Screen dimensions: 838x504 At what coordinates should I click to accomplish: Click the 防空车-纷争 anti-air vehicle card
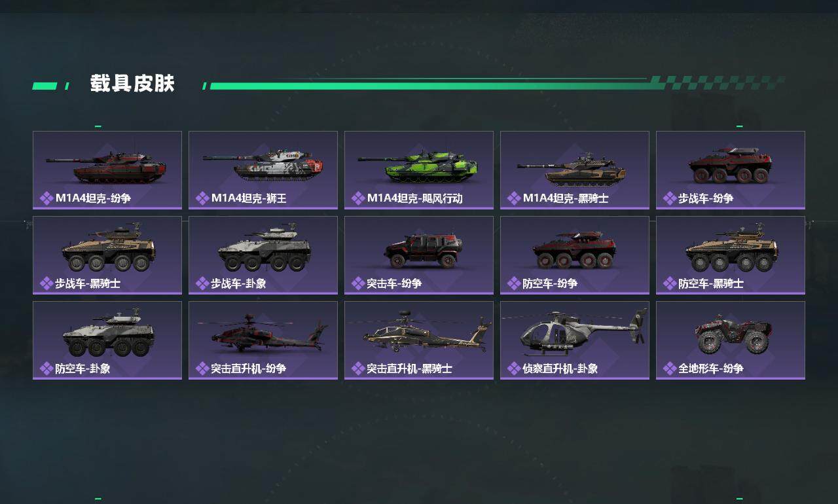(575, 255)
